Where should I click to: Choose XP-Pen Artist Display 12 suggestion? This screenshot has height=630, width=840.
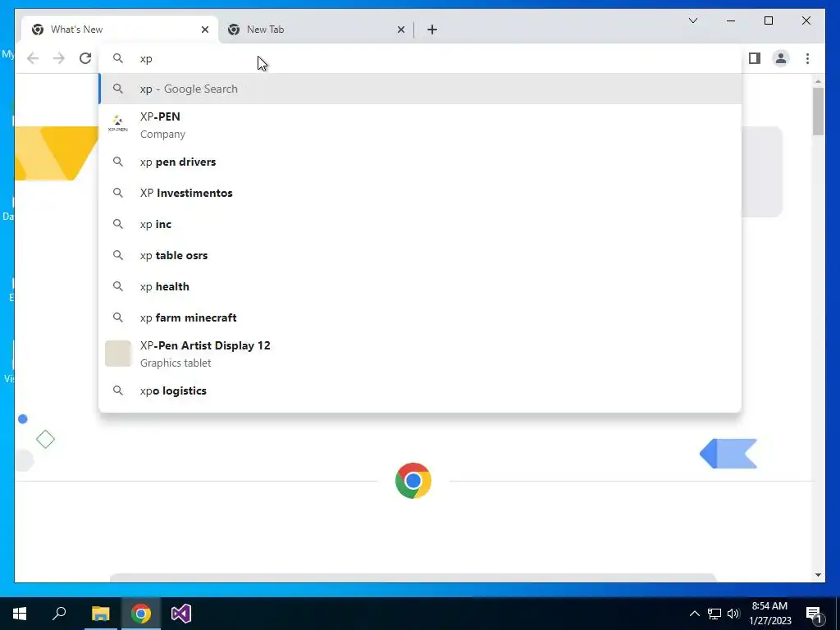420,354
